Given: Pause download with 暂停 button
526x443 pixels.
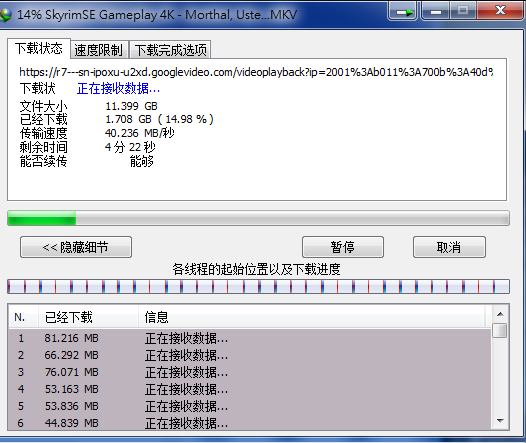Looking at the screenshot, I should coord(343,247).
